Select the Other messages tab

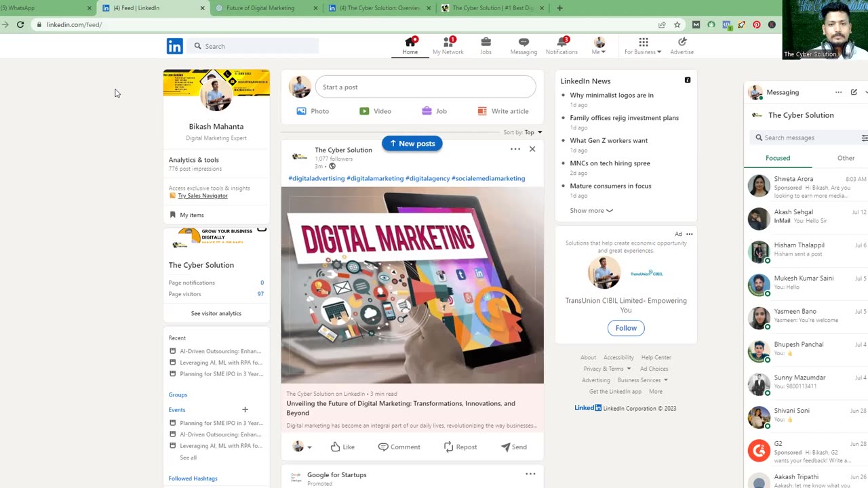pyautogui.click(x=846, y=158)
